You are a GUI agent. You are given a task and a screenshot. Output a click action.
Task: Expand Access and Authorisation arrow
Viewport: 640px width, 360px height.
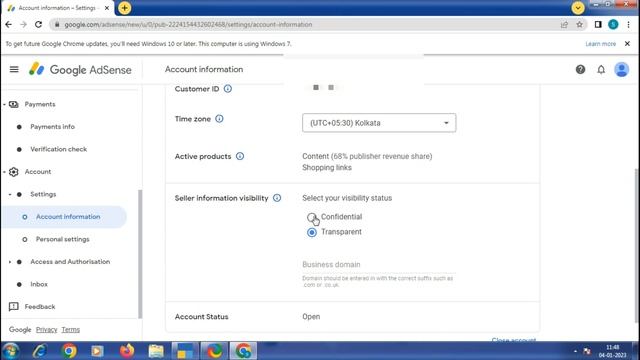tap(10, 262)
